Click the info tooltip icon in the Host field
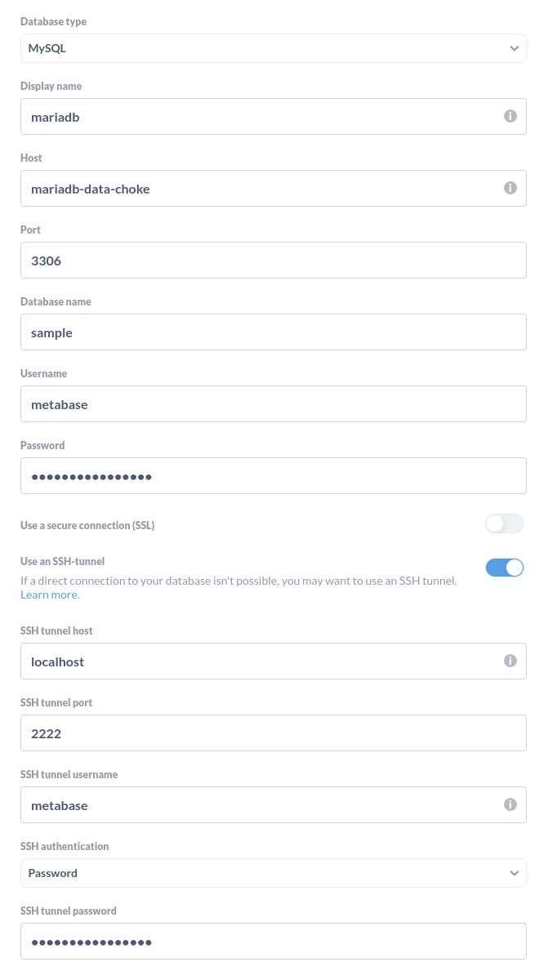 pyautogui.click(x=510, y=187)
